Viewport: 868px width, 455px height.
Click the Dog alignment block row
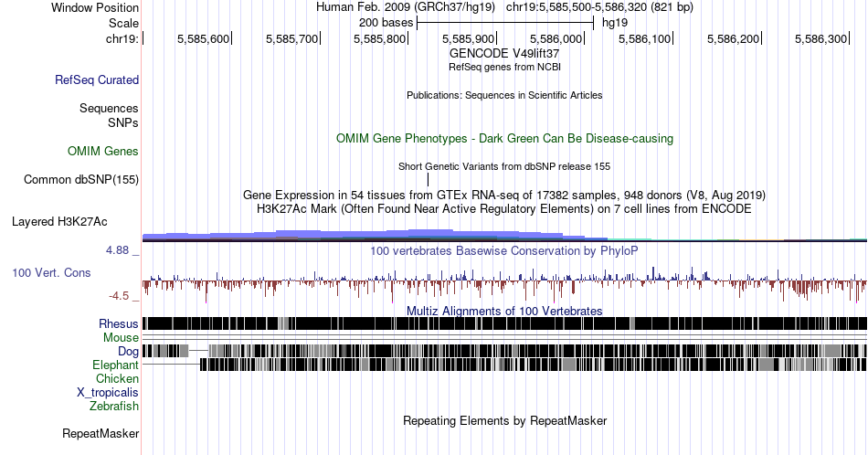tap(504, 351)
